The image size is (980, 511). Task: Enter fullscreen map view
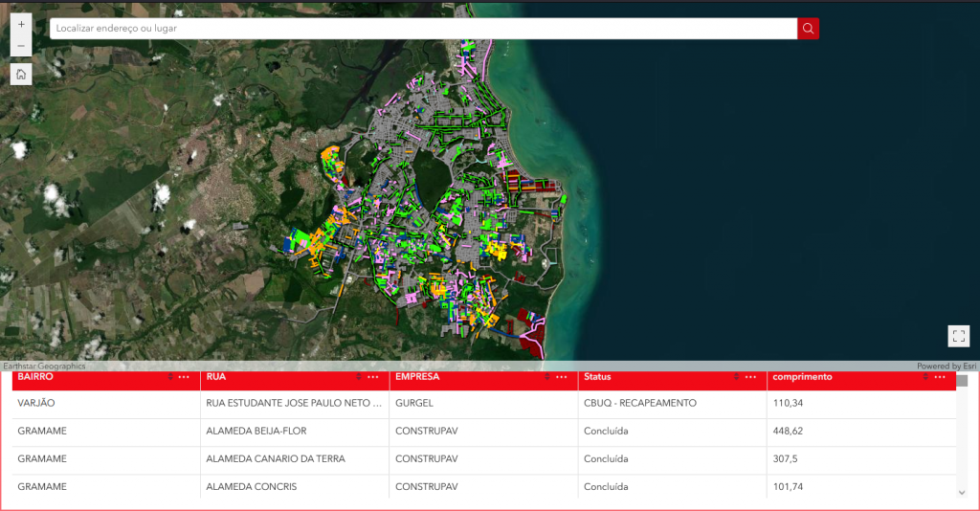tap(958, 336)
